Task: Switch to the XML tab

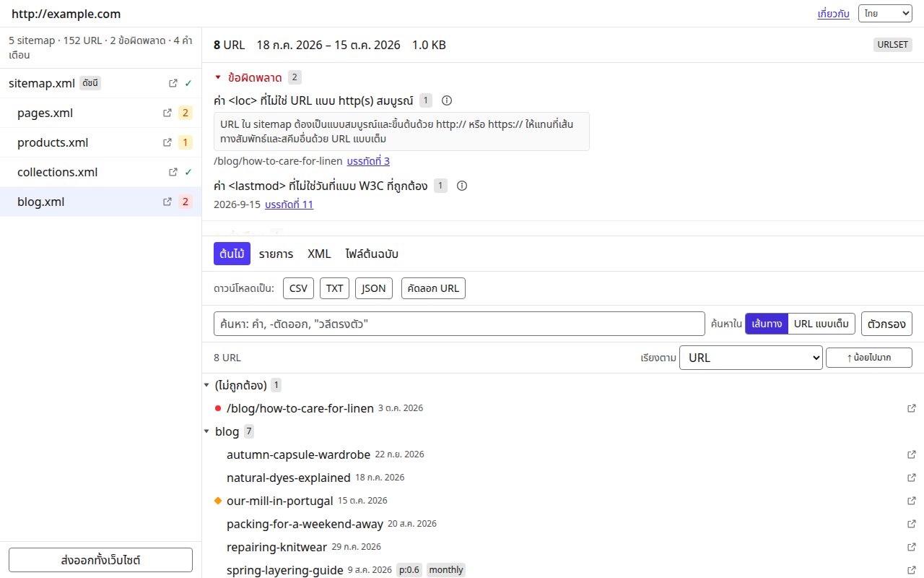Action: pyautogui.click(x=319, y=254)
